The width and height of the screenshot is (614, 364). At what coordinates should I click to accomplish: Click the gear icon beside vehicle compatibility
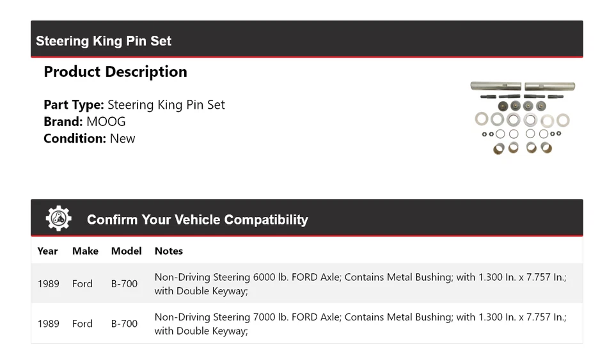coord(58,219)
